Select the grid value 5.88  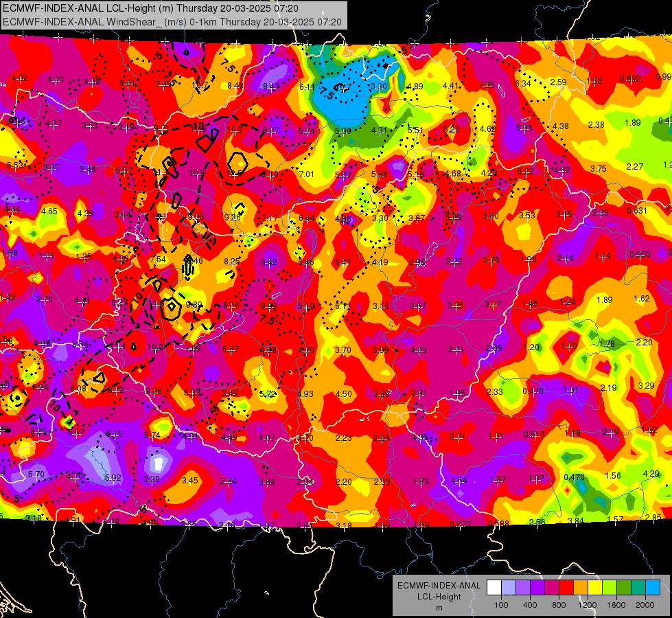[380, 174]
